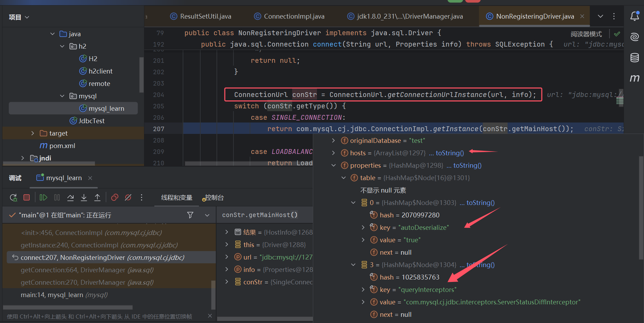Stop the debug session
Image resolution: width=644 pixels, height=323 pixels.
click(27, 197)
